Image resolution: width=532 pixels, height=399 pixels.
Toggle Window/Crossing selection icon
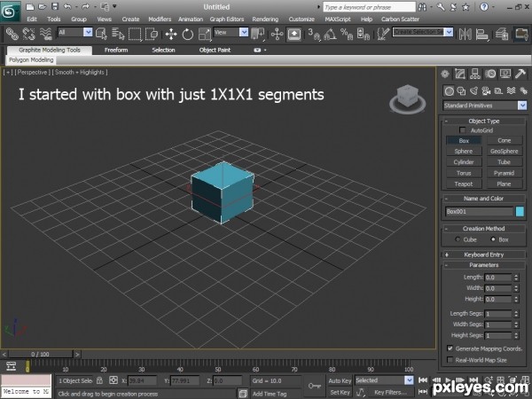pos(152,34)
